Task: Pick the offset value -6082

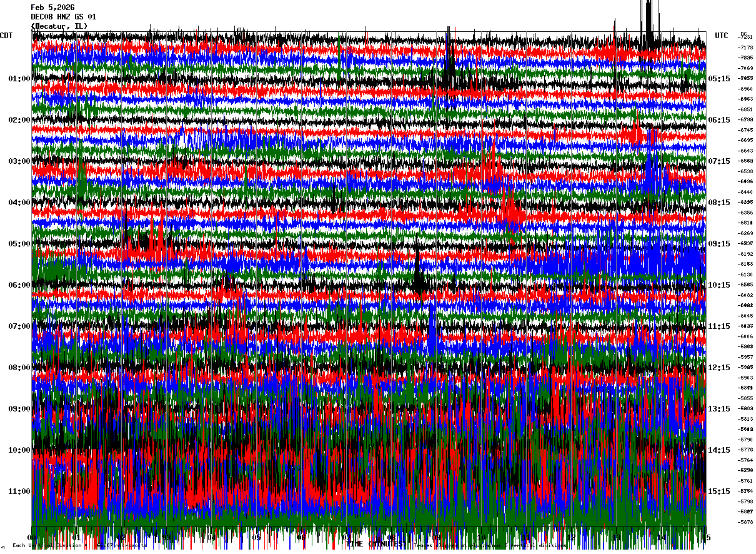Action: (746, 295)
